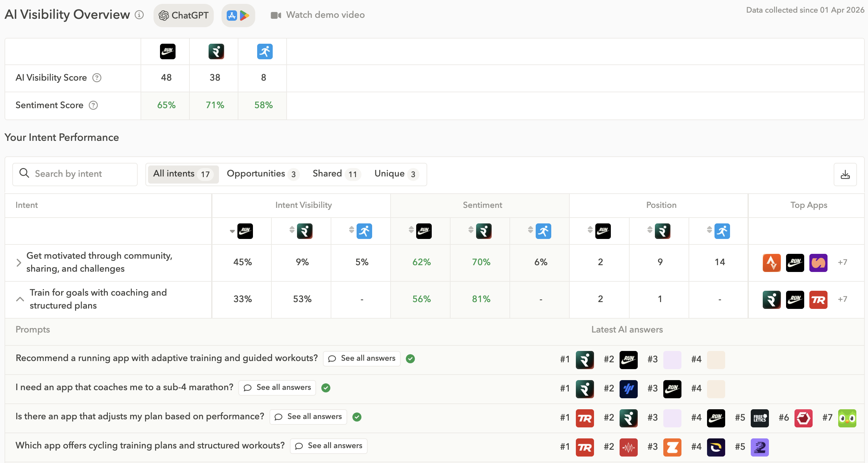Click the 48 AI Visibility Score value
Viewport: 868px width, 463px height.
tap(166, 78)
